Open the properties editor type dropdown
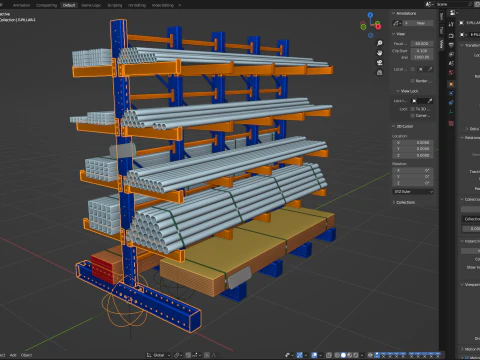 (453, 13)
